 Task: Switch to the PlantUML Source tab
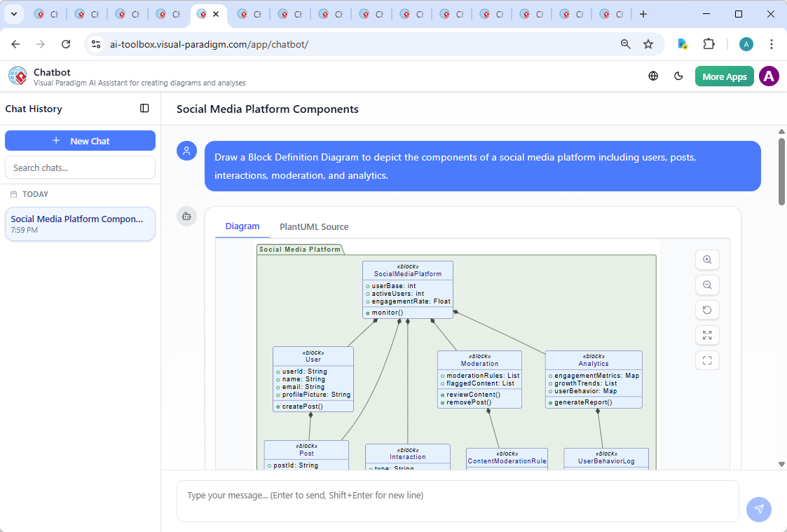pyautogui.click(x=314, y=226)
